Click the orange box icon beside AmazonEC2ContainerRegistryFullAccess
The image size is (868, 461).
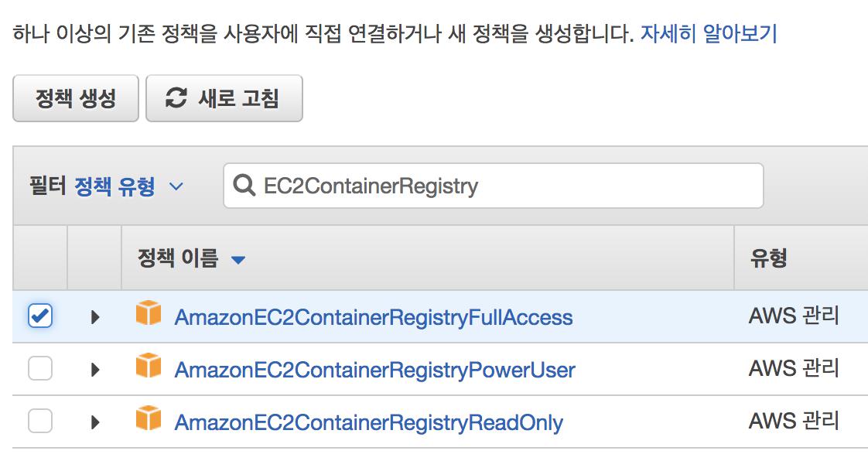tap(149, 313)
